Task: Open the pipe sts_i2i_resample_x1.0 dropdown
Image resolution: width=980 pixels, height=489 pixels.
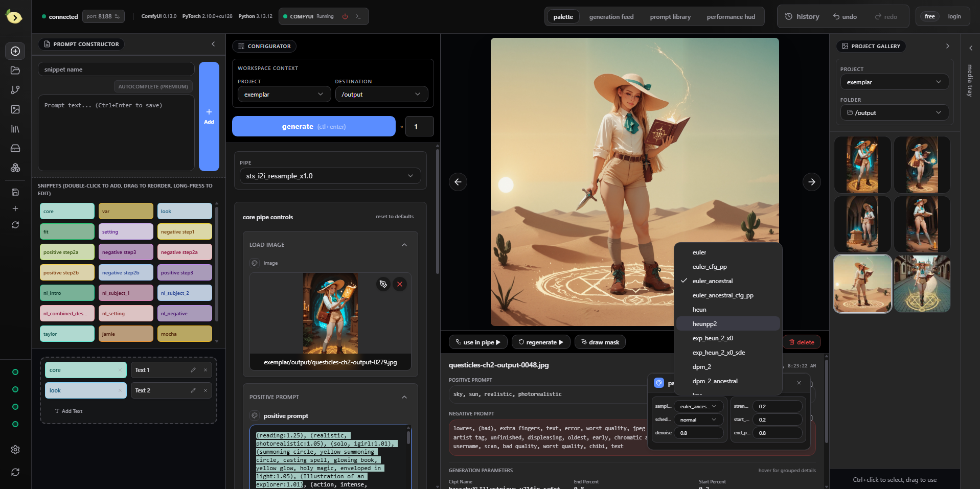Action: click(330, 176)
